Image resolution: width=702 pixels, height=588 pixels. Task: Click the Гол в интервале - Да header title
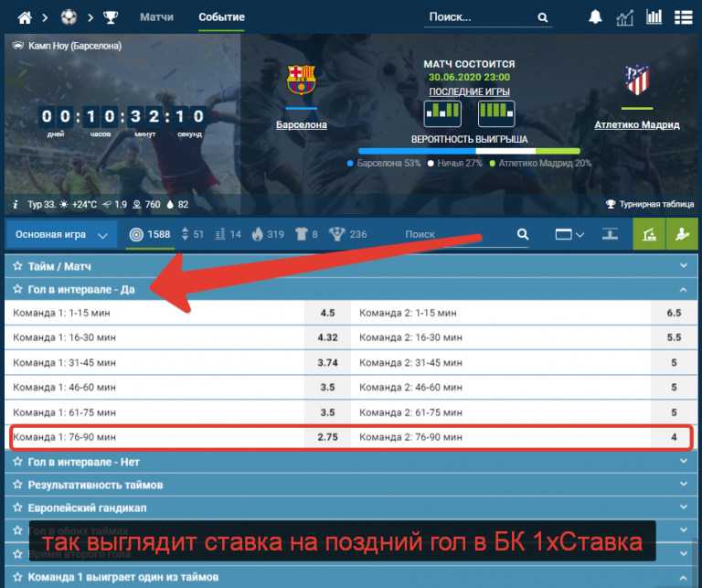tap(81, 289)
